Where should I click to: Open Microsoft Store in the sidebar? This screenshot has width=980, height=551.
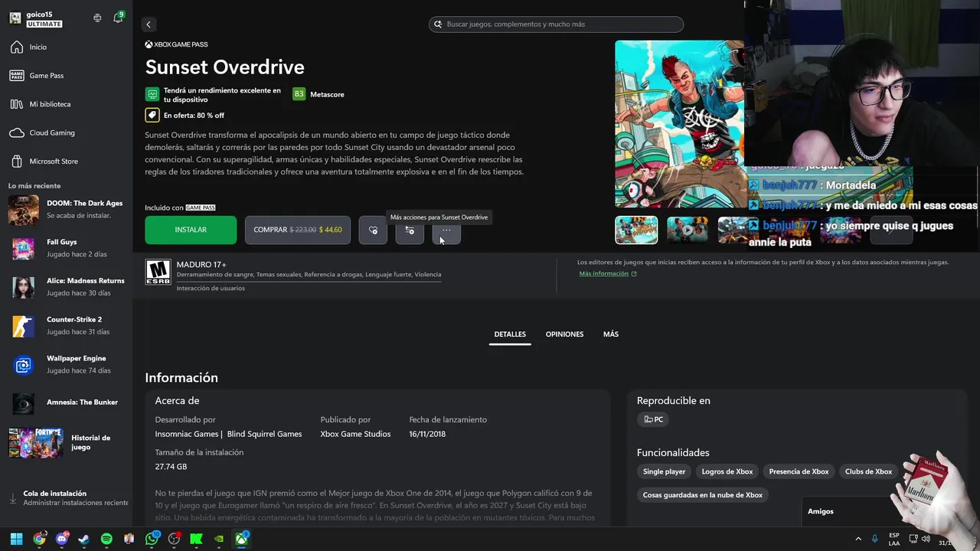66,161
